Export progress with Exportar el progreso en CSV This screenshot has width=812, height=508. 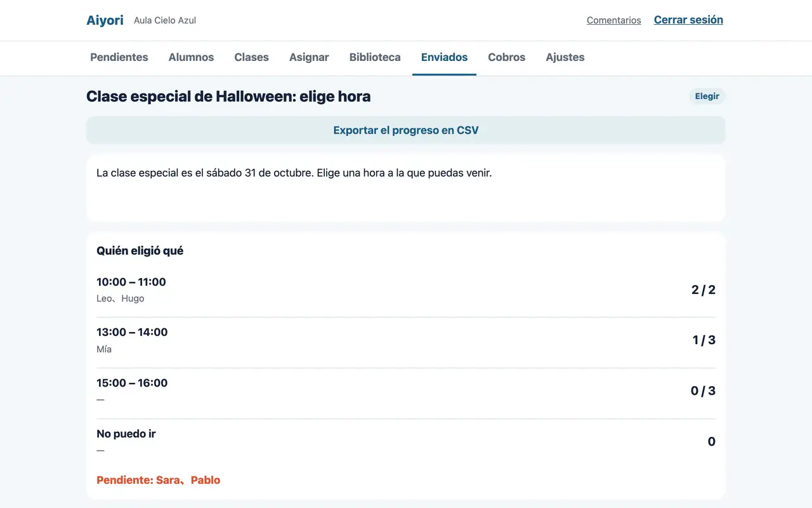[x=406, y=130]
